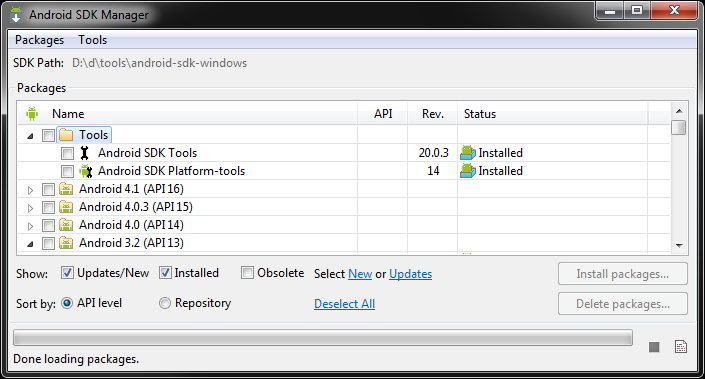Select API level sort option

[67, 303]
